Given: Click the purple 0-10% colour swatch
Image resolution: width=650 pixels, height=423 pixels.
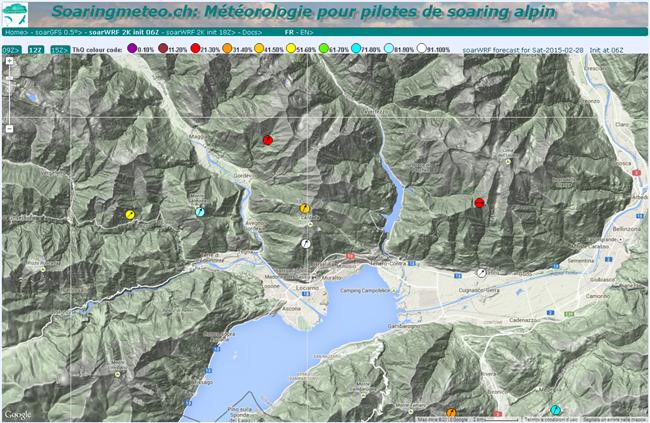Looking at the screenshot, I should coord(132,49).
